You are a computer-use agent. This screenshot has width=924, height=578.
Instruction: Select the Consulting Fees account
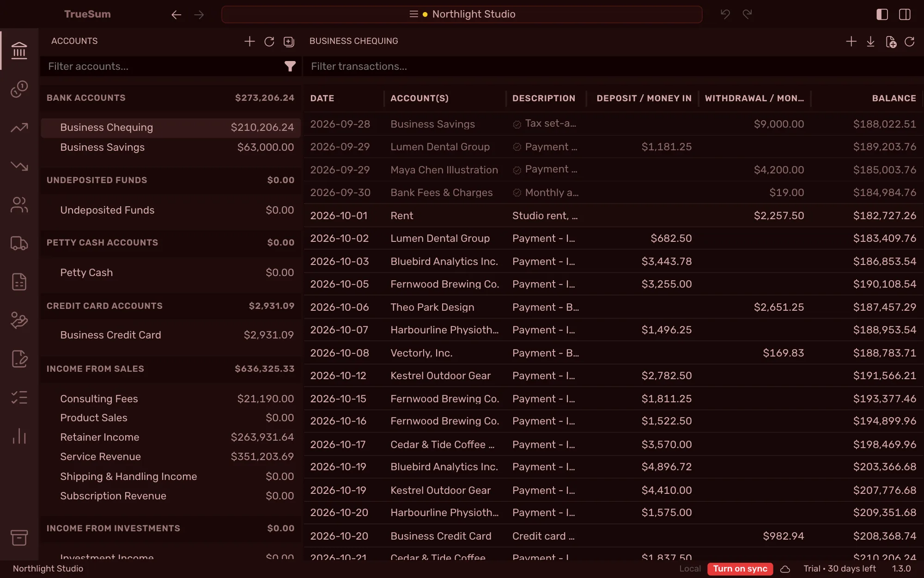(170, 399)
